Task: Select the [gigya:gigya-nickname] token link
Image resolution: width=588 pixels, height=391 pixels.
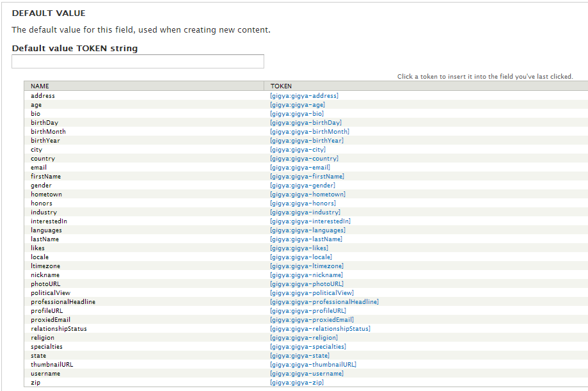Action: pos(306,275)
